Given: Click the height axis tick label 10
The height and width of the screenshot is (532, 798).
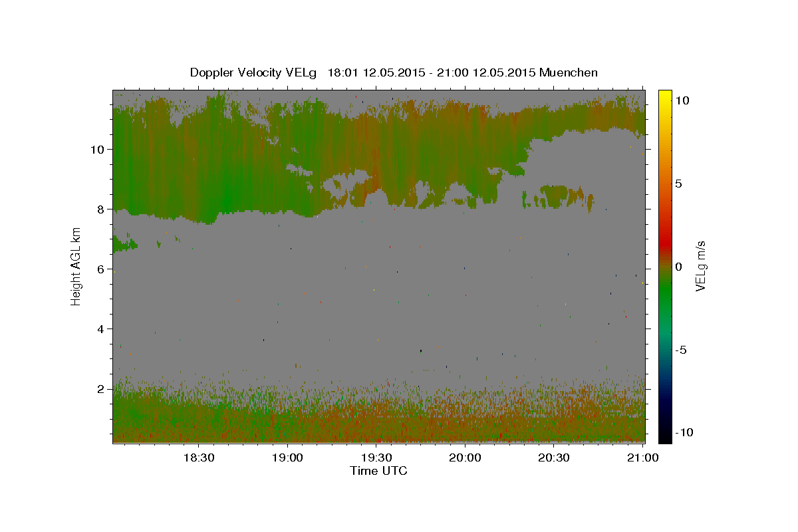Looking at the screenshot, I should 97,149.
